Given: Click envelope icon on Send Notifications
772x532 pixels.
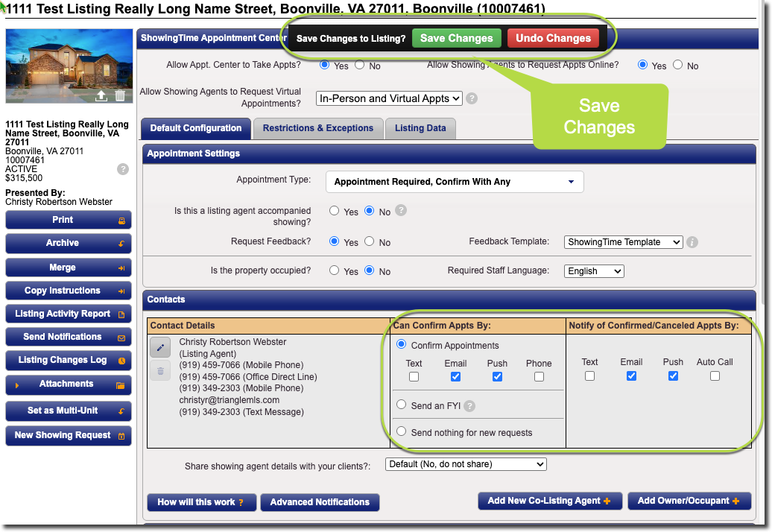Looking at the screenshot, I should point(121,338).
